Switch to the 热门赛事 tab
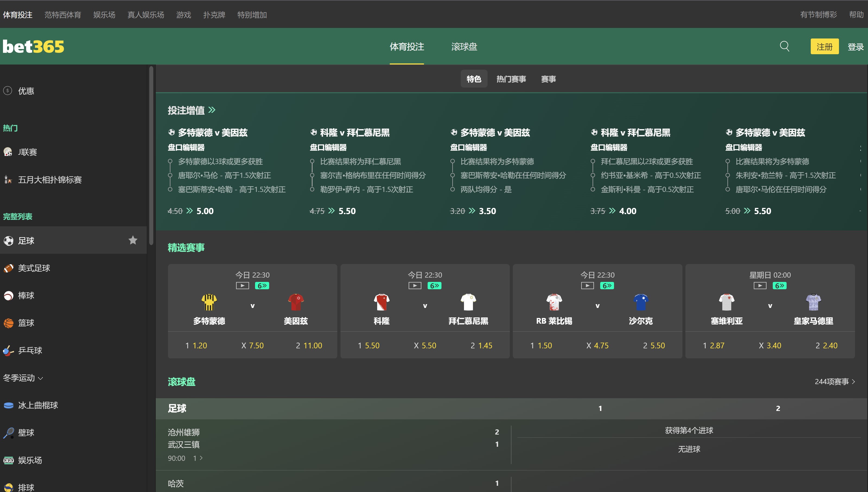 [511, 79]
